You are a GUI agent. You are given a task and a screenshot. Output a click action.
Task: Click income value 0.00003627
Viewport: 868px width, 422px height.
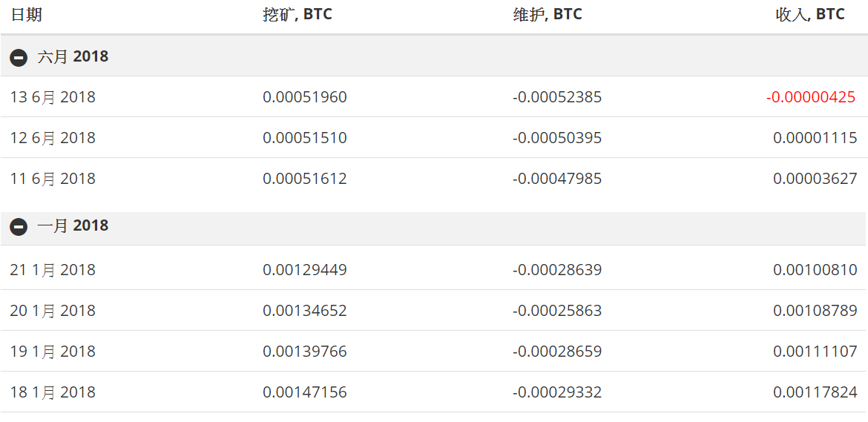(x=815, y=179)
